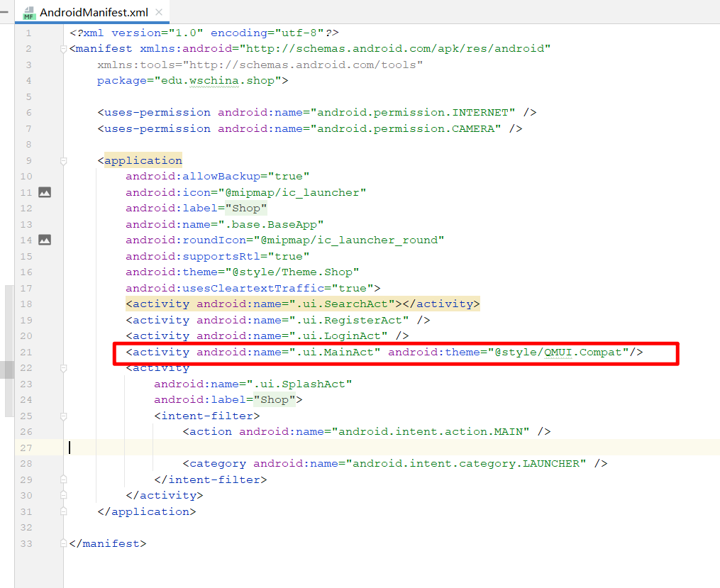Viewport: 720px width, 588px height.
Task: Click ".ui.SplashAct" activity name
Action: 299,384
